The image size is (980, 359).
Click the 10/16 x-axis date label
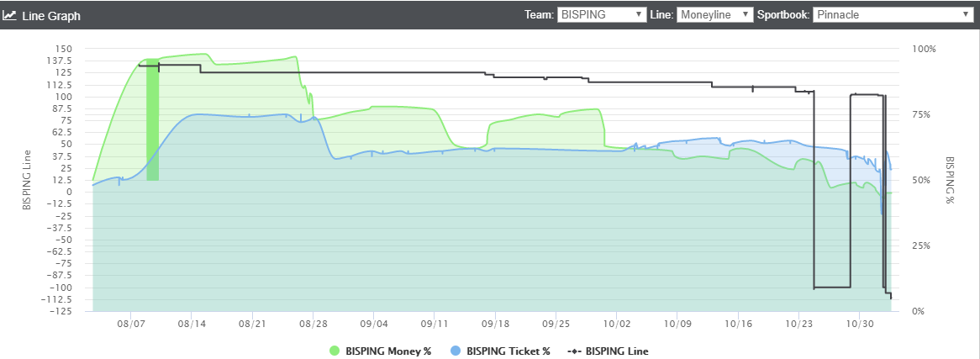point(738,324)
